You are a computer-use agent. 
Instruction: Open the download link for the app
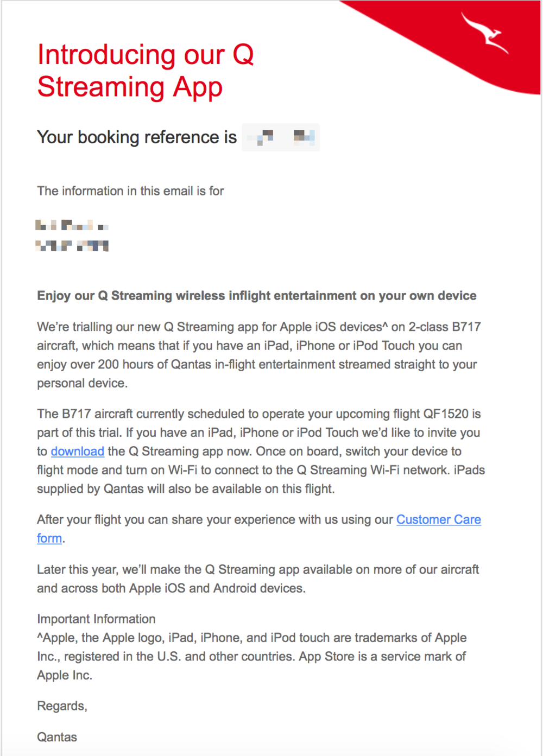pos(77,452)
